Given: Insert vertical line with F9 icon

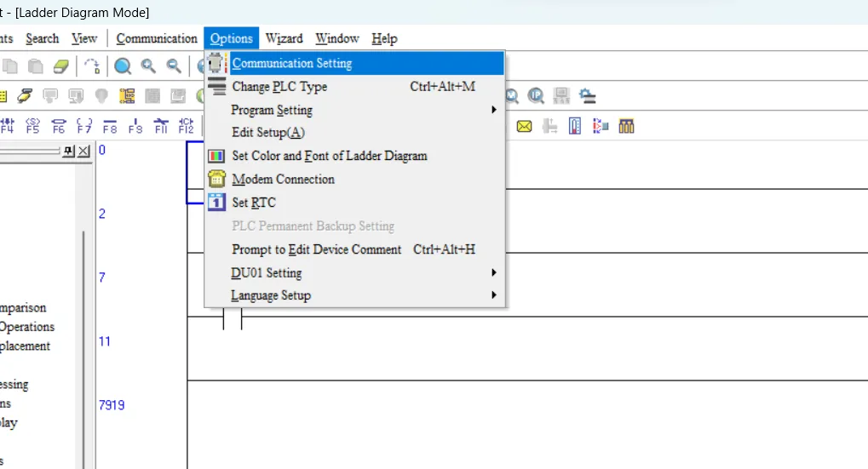Looking at the screenshot, I should [135, 126].
